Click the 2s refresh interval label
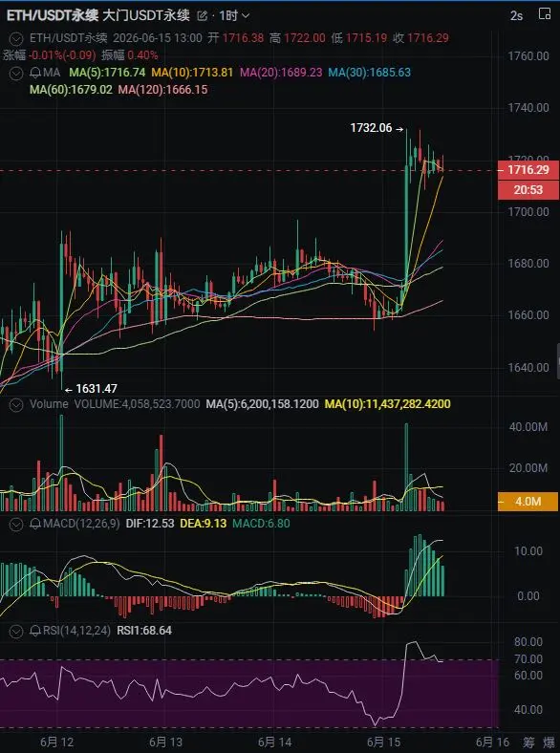560x753 pixels. tap(516, 16)
